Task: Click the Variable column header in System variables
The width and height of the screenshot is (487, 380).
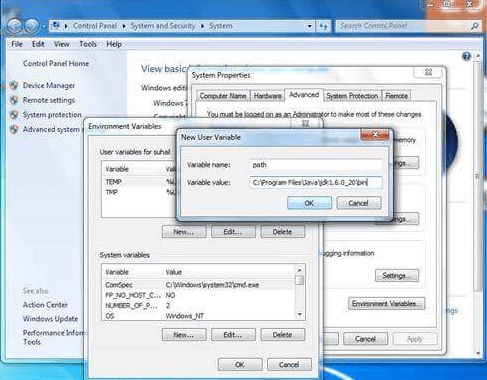Action: pyautogui.click(x=117, y=272)
